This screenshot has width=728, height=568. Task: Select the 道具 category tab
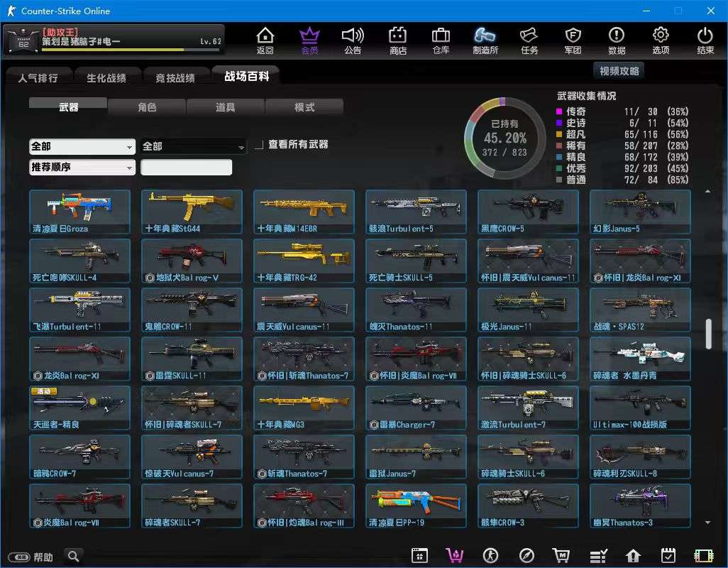pyautogui.click(x=225, y=106)
